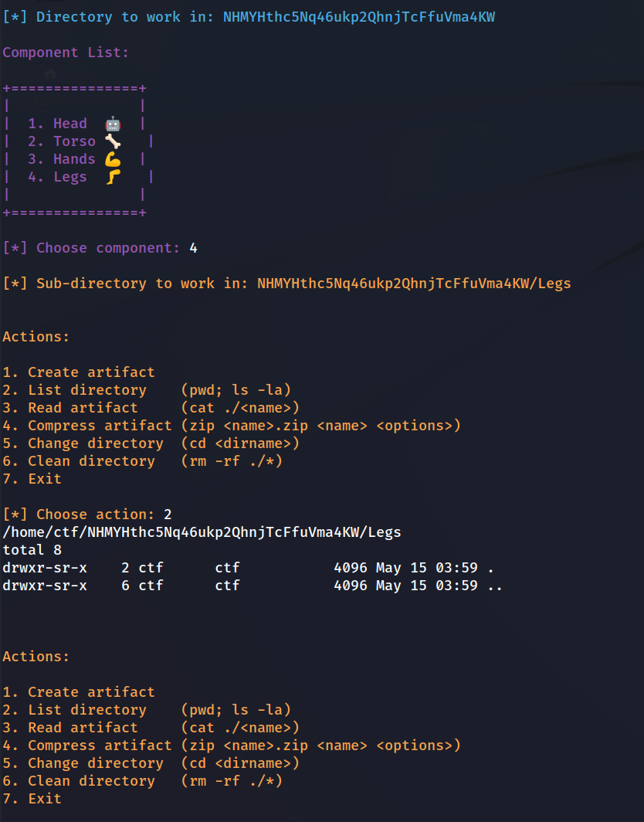
Task: Pick the '3. Hands' component entry
Action: [x=62, y=159]
